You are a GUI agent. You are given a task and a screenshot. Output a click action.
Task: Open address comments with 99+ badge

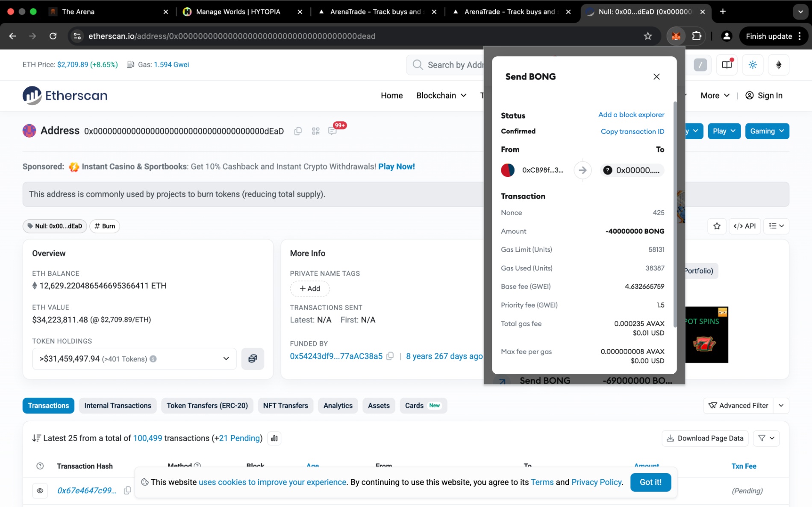pos(332,131)
